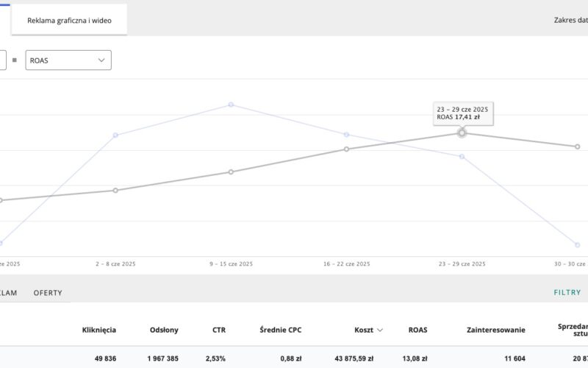
Task: Select ROAS data point for 2 – 8 cze 2025
Action: [x=115, y=191]
